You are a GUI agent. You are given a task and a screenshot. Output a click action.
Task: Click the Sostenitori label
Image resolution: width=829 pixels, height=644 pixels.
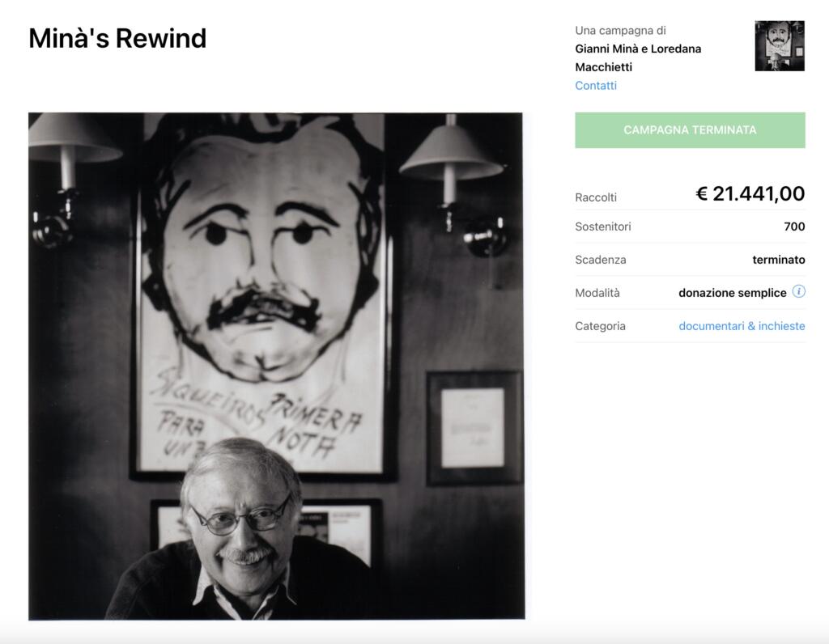point(602,227)
